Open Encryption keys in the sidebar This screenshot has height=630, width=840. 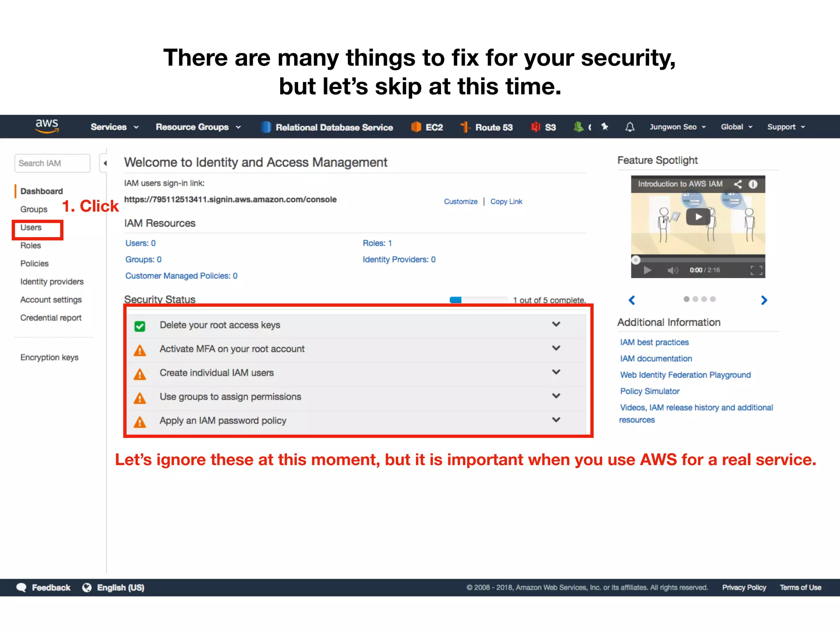coord(49,357)
